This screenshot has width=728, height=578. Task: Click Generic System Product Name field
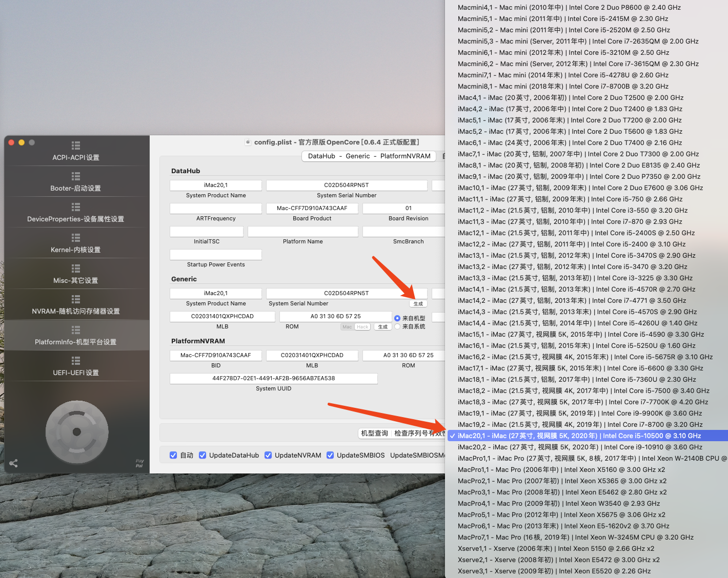point(216,293)
